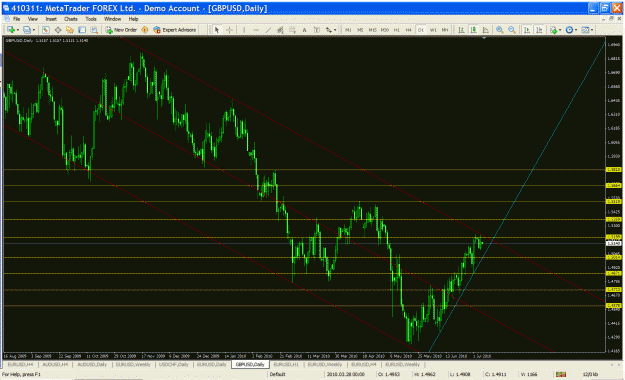Expand the New Chart dropdown arrow

pyautogui.click(x=18, y=30)
